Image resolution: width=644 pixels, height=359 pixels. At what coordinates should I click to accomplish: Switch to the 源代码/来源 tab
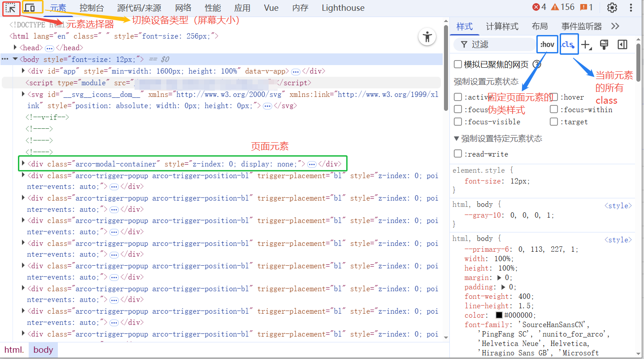click(139, 8)
